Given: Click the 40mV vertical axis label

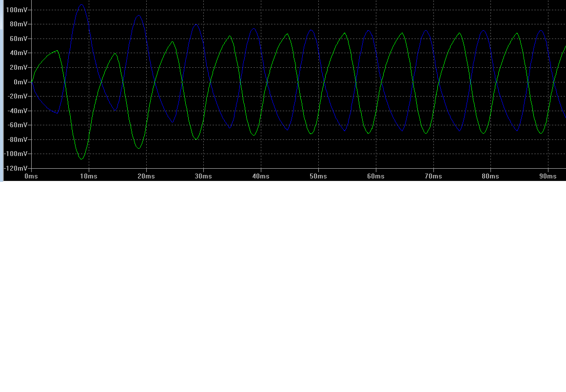Looking at the screenshot, I should [x=19, y=53].
